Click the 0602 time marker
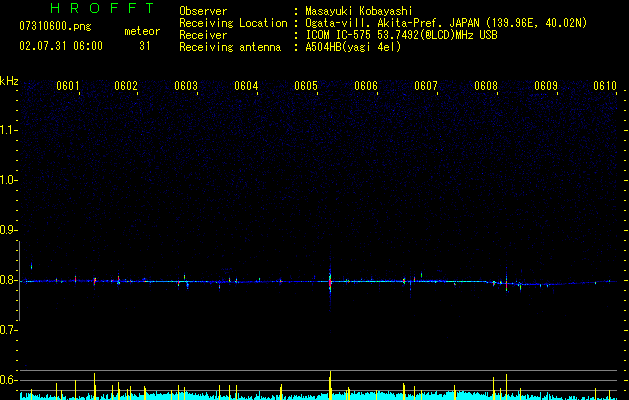Viewport: 629px width, 400px height. [x=126, y=86]
